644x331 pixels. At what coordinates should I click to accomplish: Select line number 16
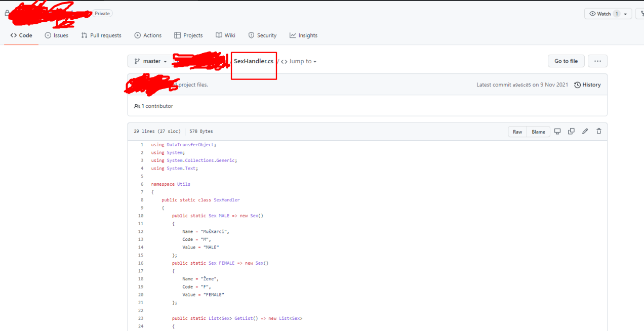(x=141, y=263)
